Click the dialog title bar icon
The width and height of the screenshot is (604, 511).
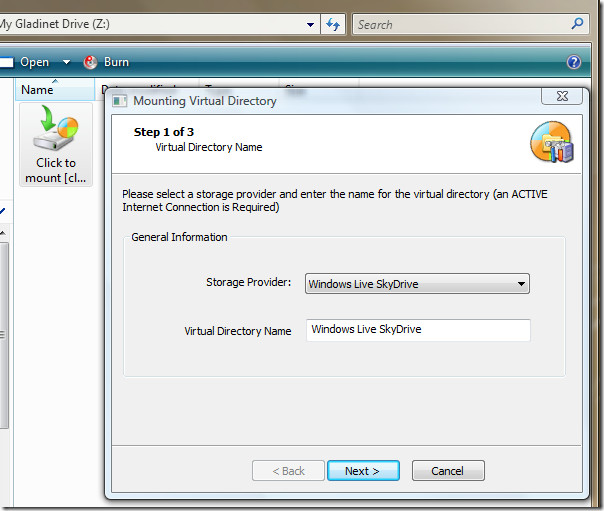coord(119,101)
